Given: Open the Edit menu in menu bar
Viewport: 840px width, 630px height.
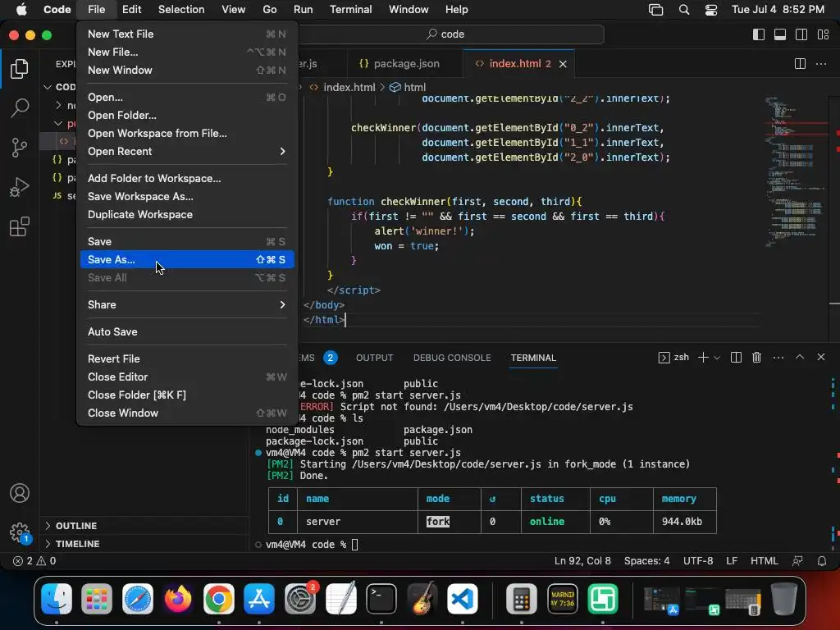Looking at the screenshot, I should [131, 9].
